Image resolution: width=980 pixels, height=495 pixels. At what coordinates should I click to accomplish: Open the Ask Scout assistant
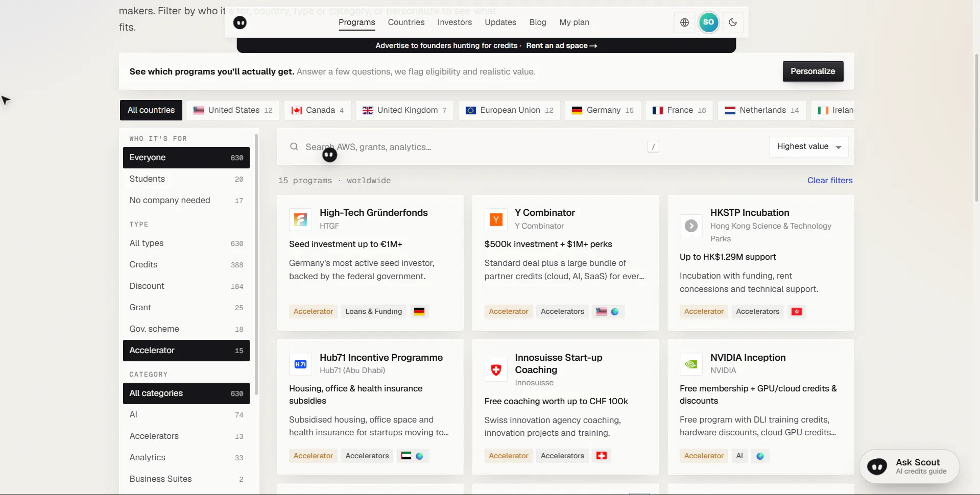pyautogui.click(x=909, y=466)
